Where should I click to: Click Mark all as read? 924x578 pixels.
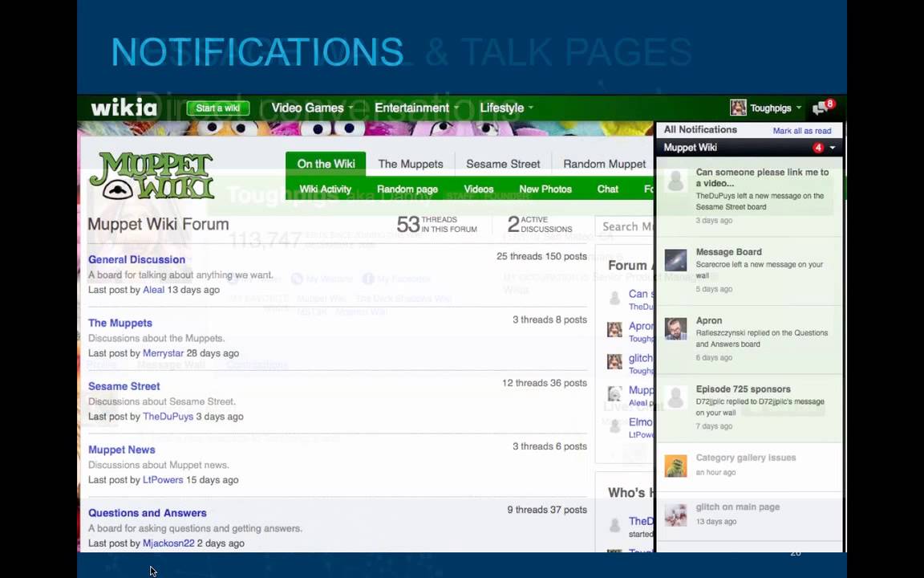point(801,131)
